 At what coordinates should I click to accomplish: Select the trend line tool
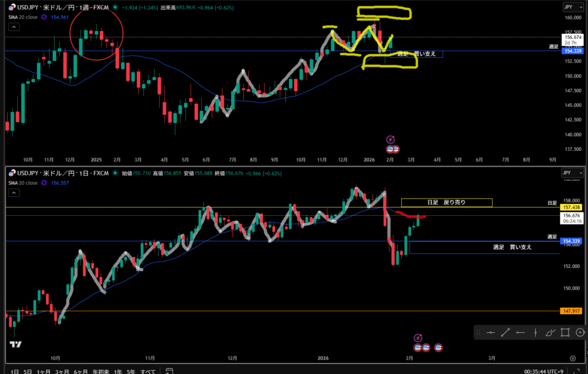(506, 332)
